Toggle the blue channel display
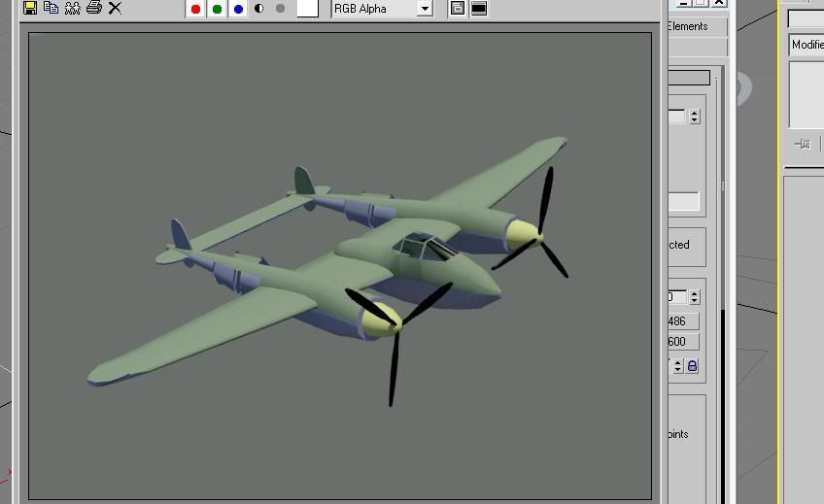This screenshot has width=824, height=504. click(238, 9)
